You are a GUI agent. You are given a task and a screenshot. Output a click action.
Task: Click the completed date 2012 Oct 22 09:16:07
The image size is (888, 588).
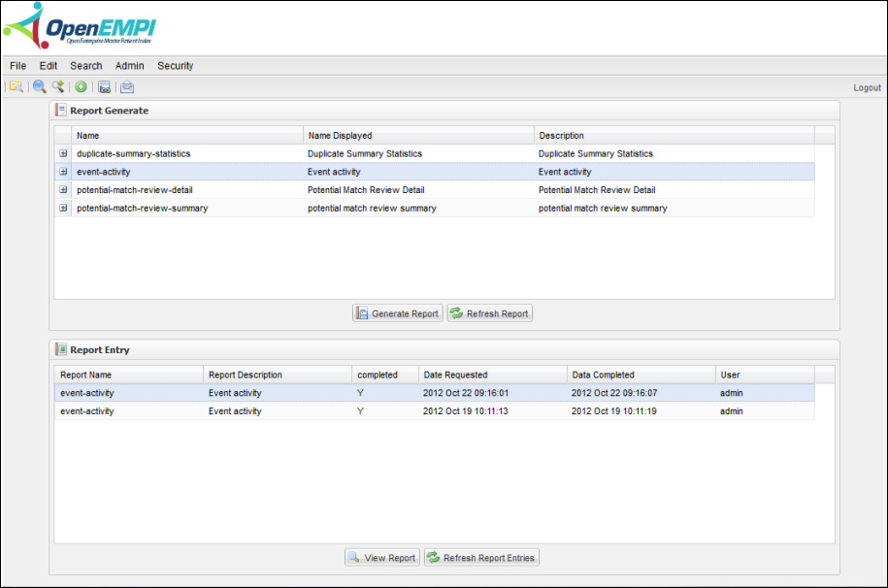[614, 393]
